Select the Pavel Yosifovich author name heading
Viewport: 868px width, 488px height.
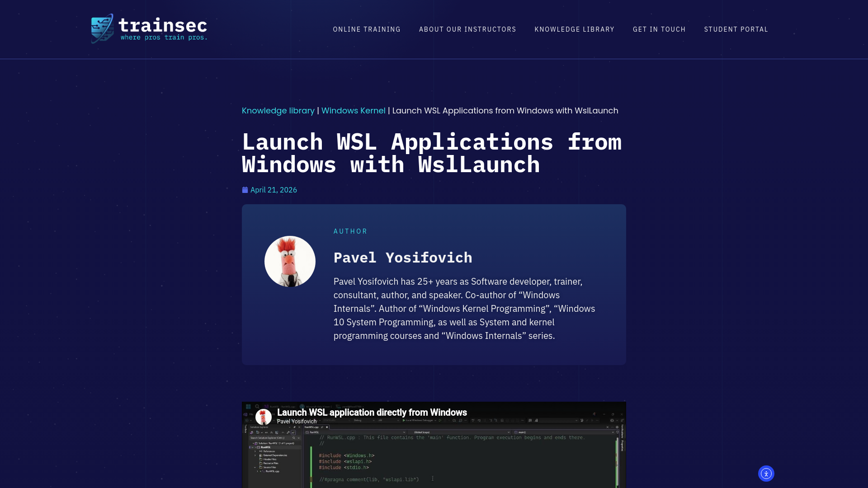[403, 258]
